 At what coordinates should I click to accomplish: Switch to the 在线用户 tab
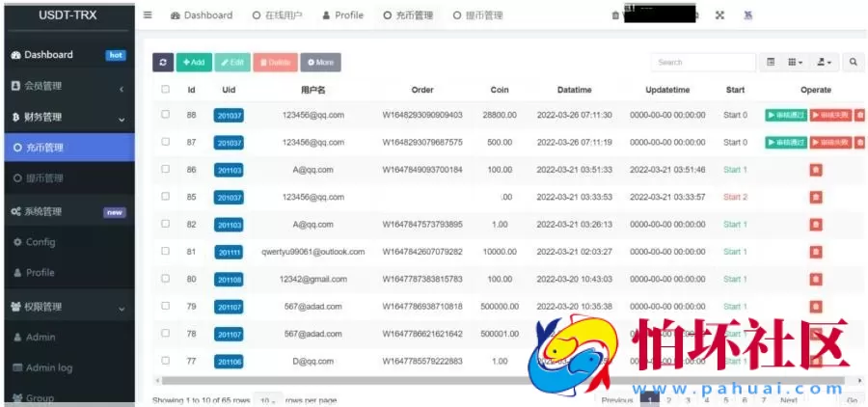pyautogui.click(x=278, y=15)
